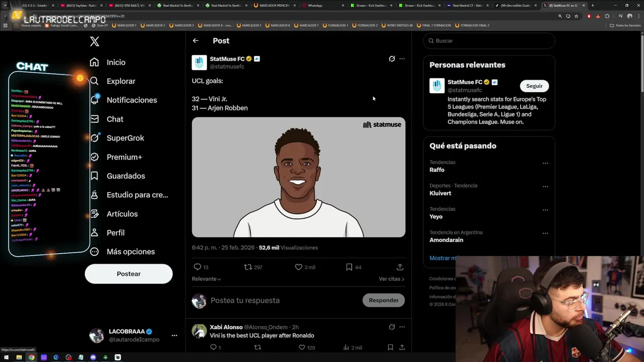644x362 pixels.
Task: Open Perfil page
Action: [x=107, y=233]
